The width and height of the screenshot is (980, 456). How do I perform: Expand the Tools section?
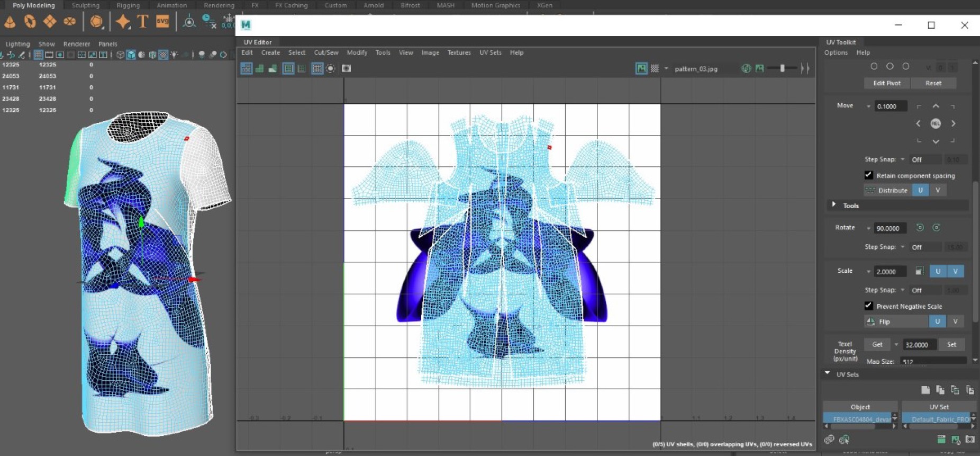click(834, 205)
